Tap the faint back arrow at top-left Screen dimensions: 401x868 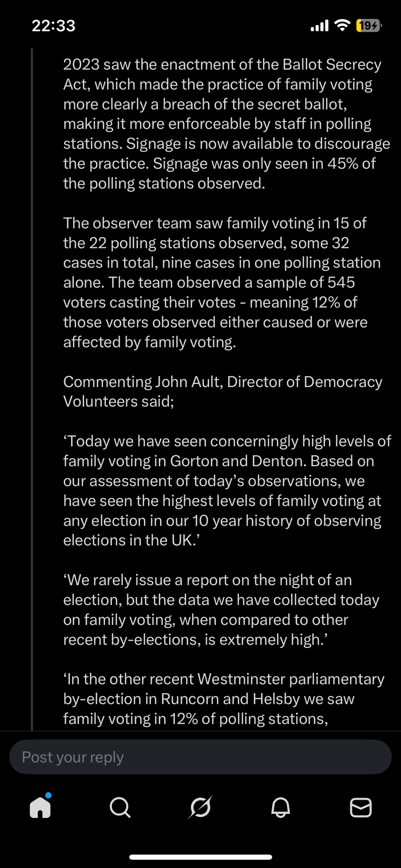tap(18, 26)
